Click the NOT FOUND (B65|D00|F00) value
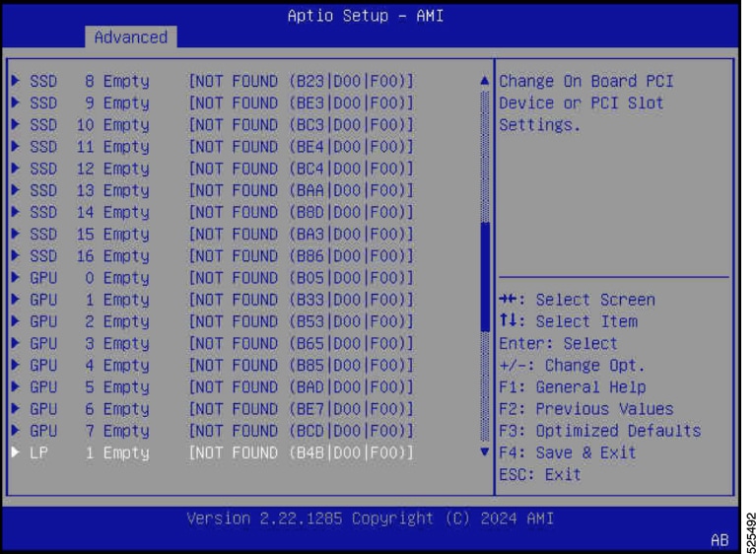Screen dimensions: 756x554 pos(302,344)
